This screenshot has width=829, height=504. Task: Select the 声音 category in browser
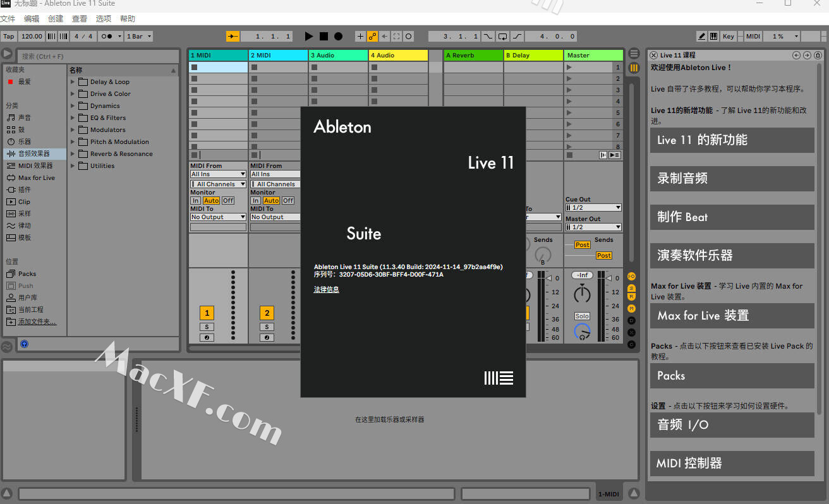coord(34,117)
